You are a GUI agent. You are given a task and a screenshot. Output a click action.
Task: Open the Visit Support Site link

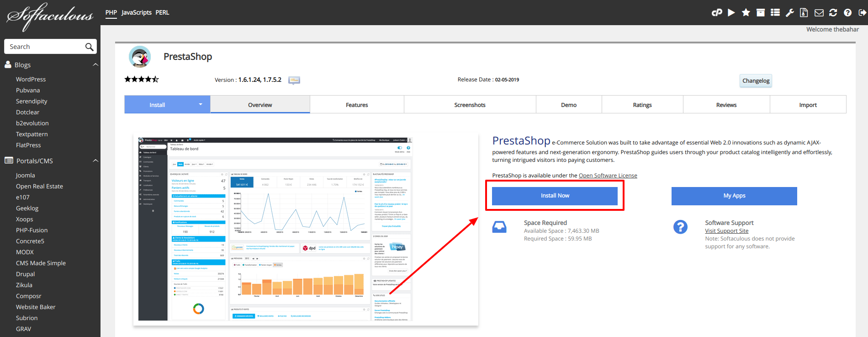[x=726, y=231]
